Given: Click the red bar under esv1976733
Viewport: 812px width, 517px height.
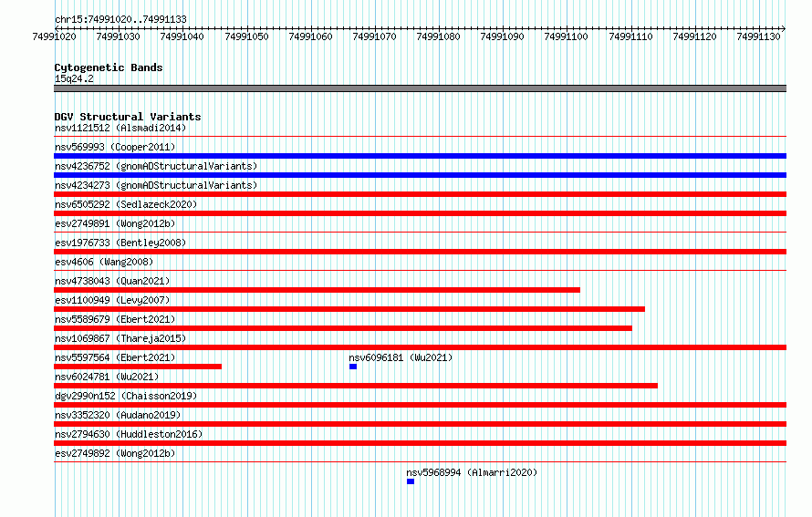Looking at the screenshot, I should point(420,252).
